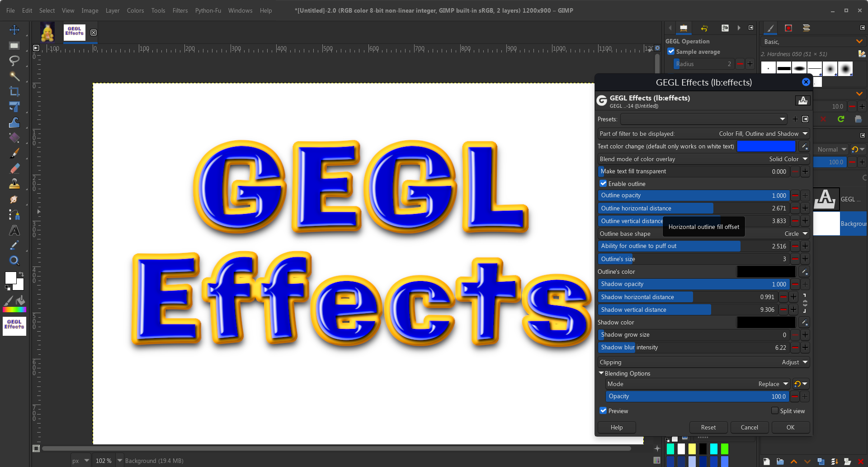The height and width of the screenshot is (467, 868).
Task: Confirm the filter with OK
Action: [790, 427]
